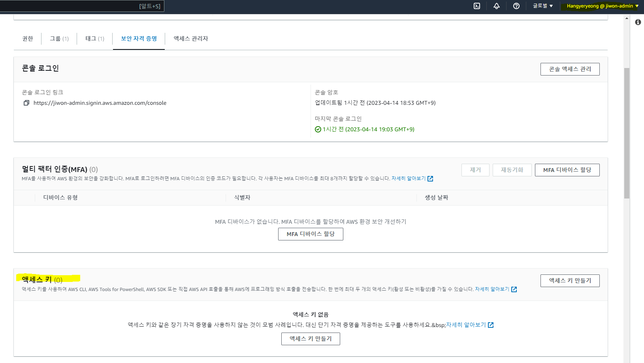Click the 식별자 column header
Screen dimensions: 644x363
point(242,198)
